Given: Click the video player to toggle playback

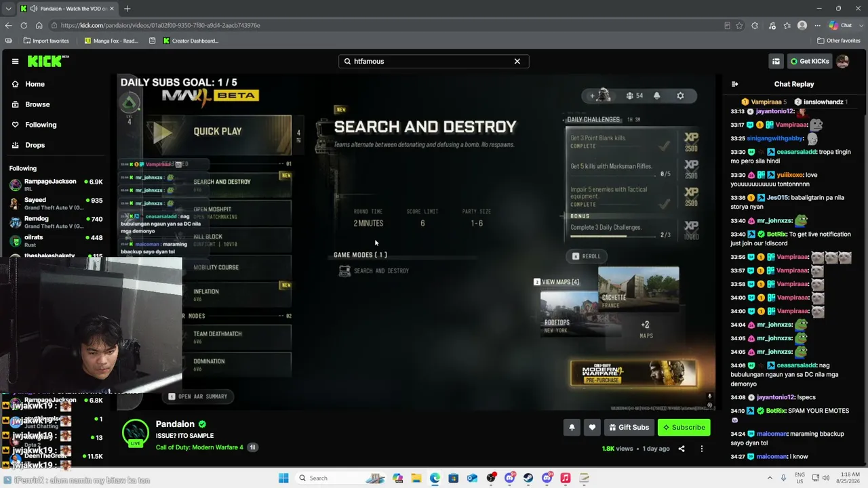Looking at the screenshot, I should click(x=416, y=243).
